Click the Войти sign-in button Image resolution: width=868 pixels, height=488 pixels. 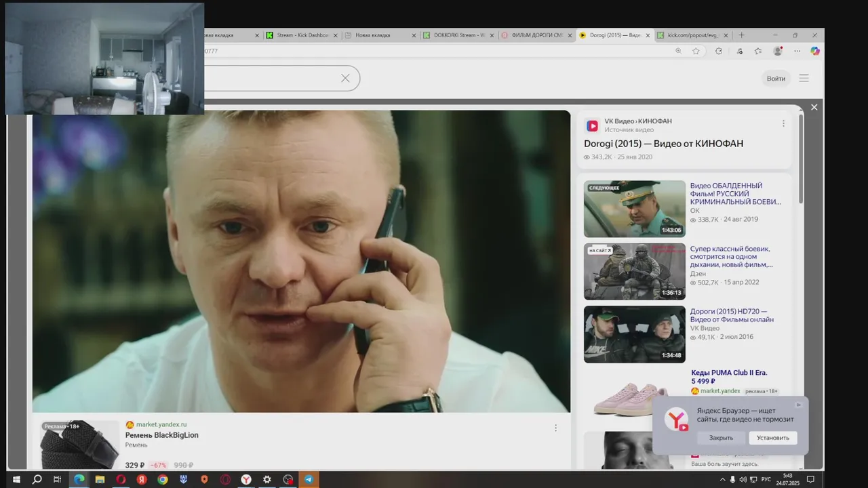tap(776, 79)
